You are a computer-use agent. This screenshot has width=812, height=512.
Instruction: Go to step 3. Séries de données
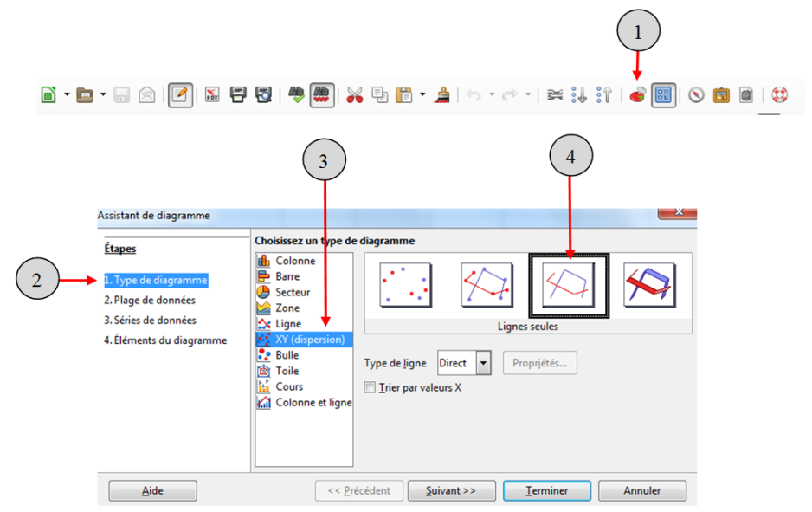click(x=150, y=321)
